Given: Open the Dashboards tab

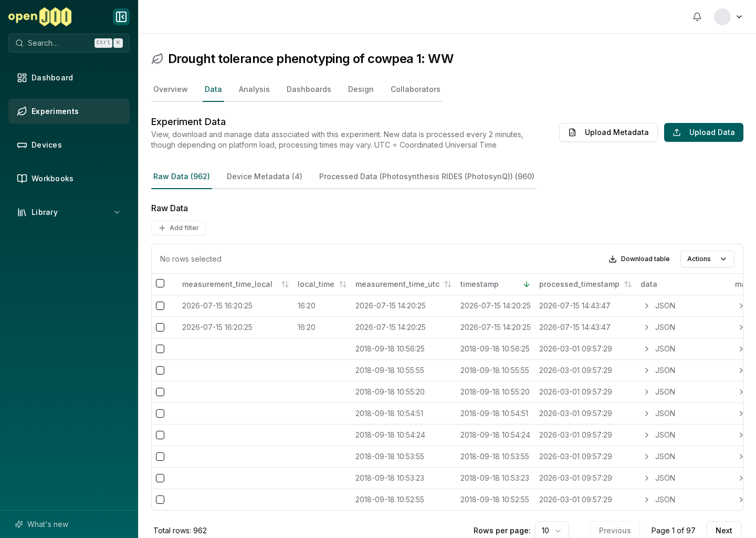Looking at the screenshot, I should [x=309, y=89].
